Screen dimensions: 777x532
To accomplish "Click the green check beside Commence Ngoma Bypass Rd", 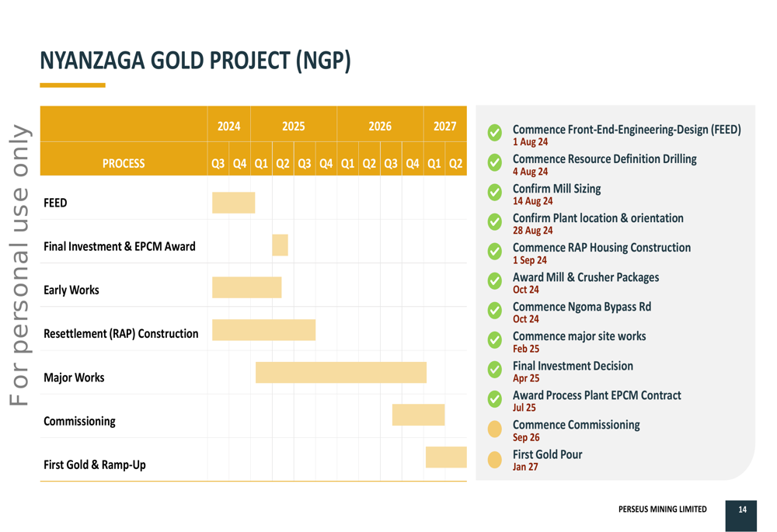I will tap(495, 311).
